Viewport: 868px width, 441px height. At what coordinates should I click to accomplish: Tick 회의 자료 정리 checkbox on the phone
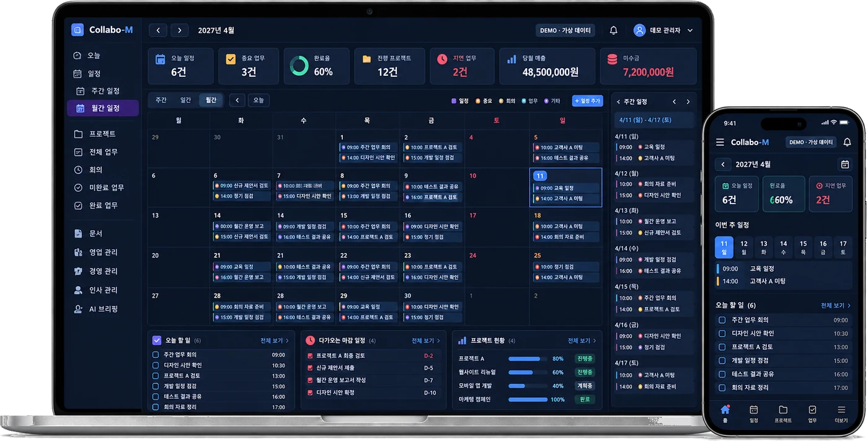coord(722,388)
